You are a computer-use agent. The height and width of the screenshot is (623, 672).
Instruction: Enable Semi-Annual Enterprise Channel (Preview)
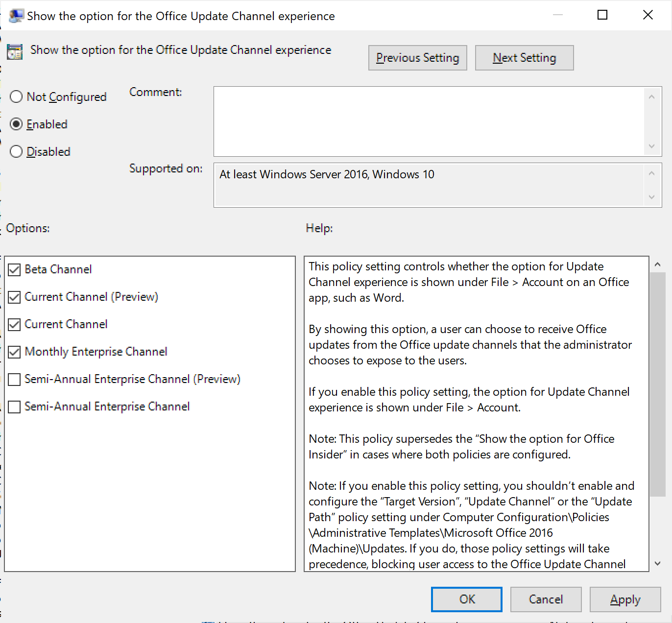pyautogui.click(x=14, y=379)
